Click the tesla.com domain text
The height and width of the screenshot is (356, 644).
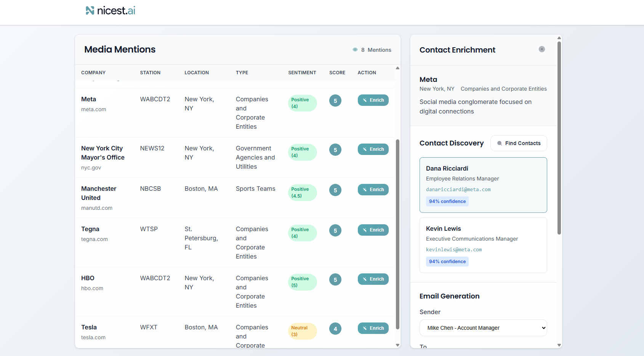(93, 337)
